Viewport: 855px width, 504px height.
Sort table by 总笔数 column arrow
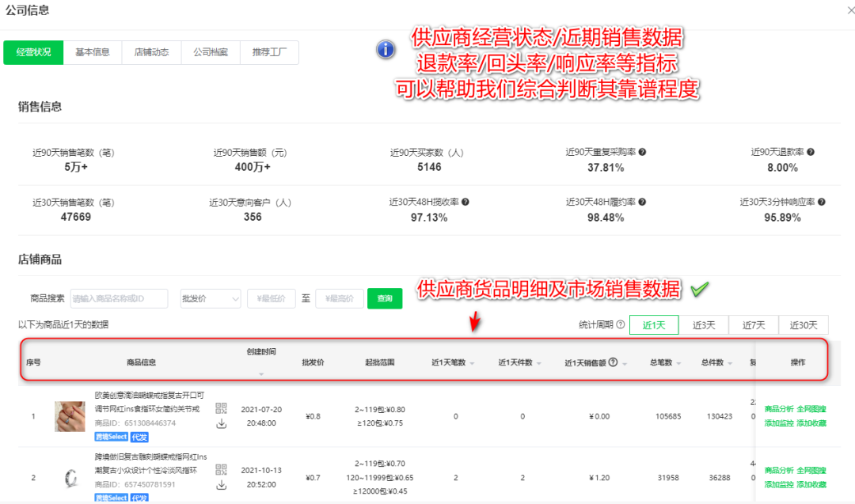678,363
